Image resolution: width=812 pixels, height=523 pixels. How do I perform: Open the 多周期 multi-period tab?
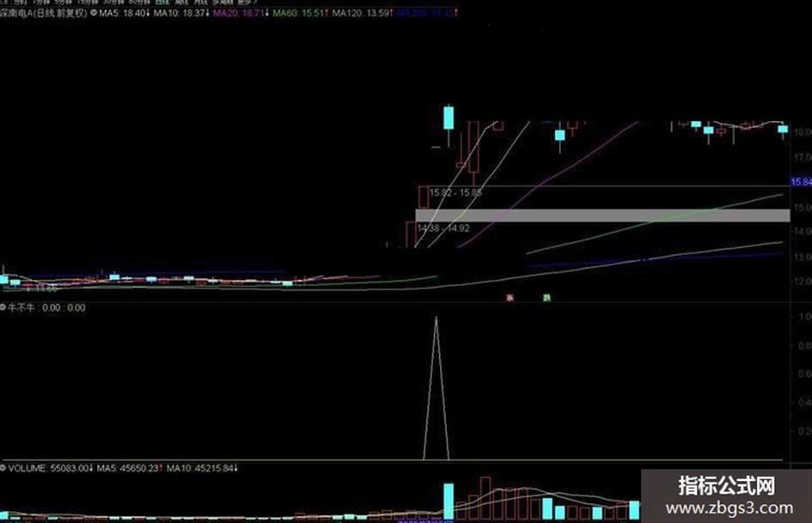(x=223, y=2)
